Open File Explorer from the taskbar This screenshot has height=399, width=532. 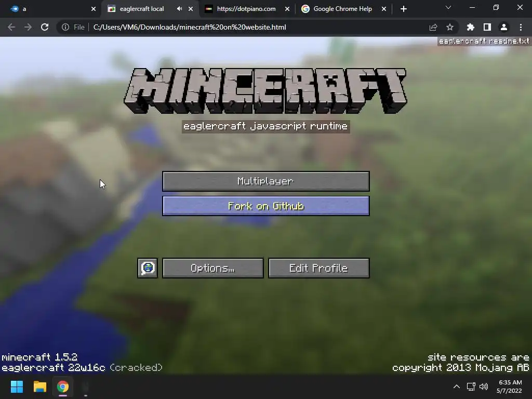click(39, 387)
